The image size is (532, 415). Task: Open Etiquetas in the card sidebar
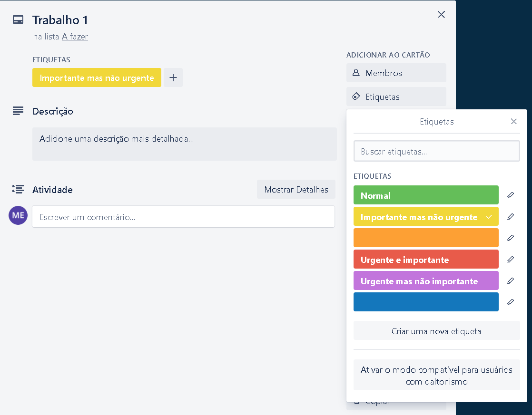click(x=396, y=97)
